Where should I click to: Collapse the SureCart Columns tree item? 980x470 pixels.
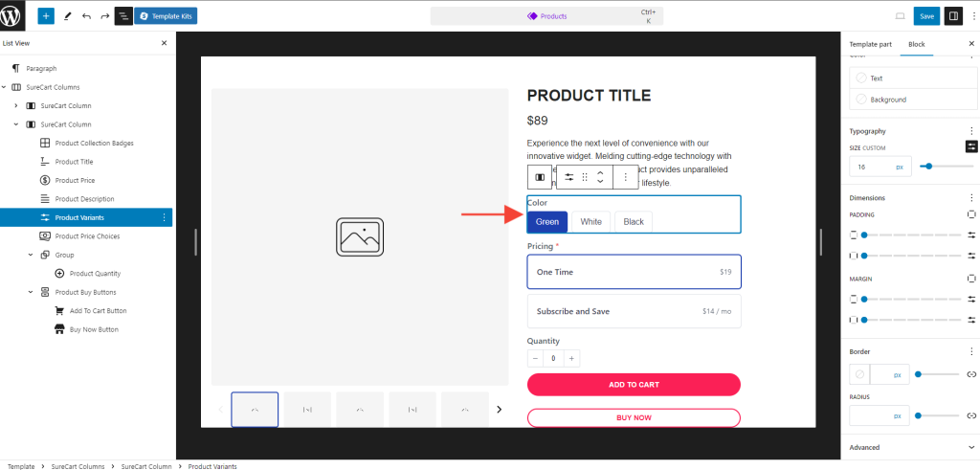point(5,87)
